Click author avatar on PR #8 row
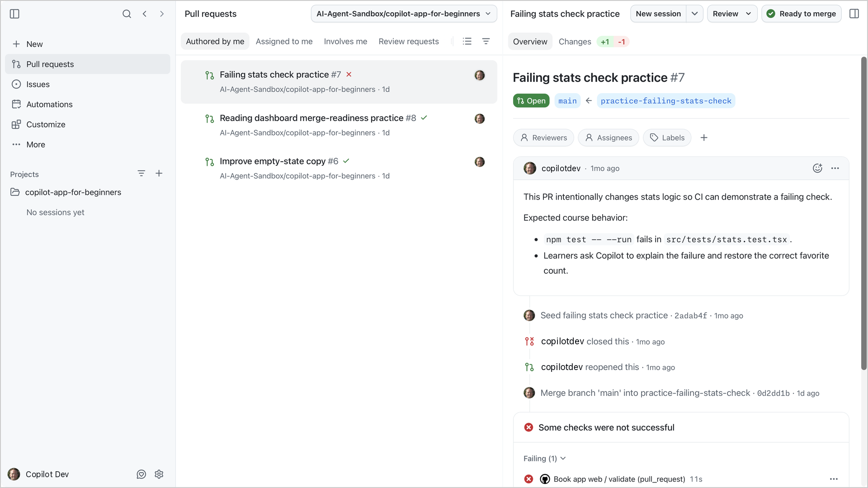Screen dimensions: 868x488 point(480,119)
